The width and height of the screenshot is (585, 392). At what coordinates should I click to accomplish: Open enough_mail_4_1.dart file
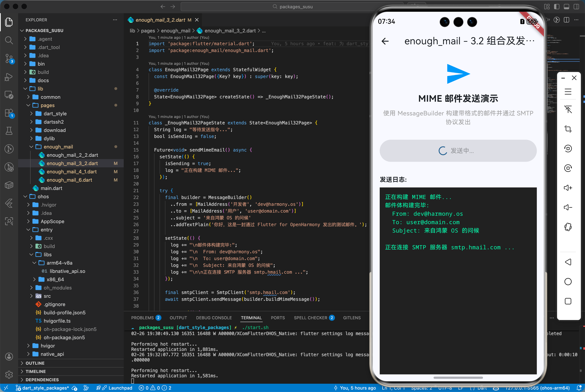pyautogui.click(x=71, y=172)
